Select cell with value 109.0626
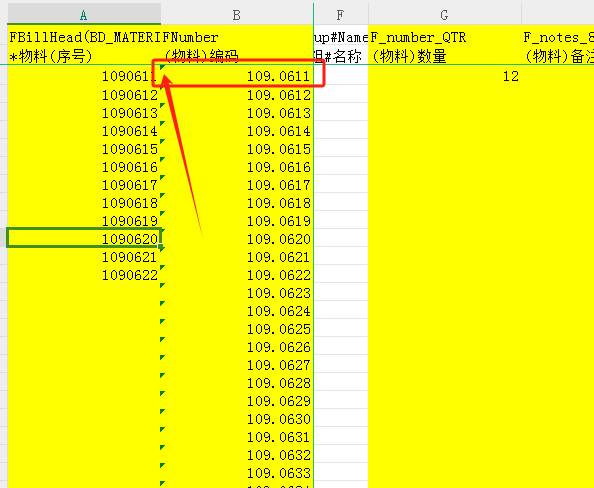 pyautogui.click(x=237, y=346)
